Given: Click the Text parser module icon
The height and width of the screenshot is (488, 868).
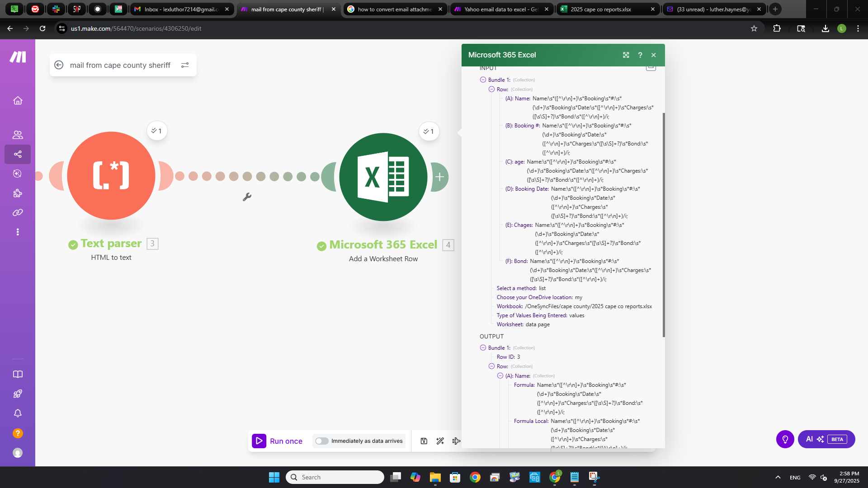Looking at the screenshot, I should click(x=111, y=176).
